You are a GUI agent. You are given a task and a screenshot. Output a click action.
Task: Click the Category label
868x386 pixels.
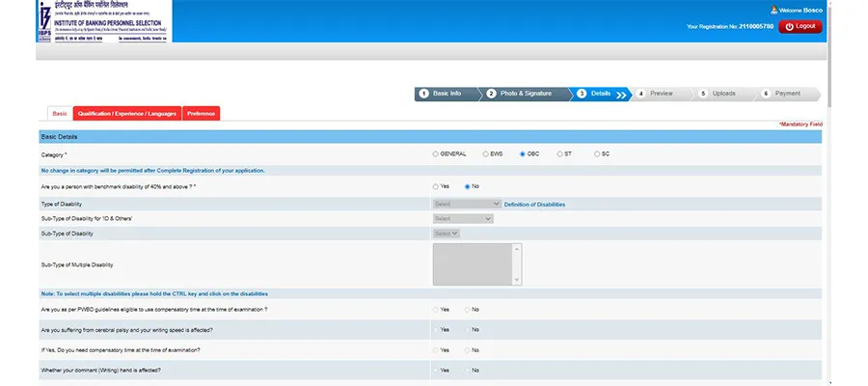coord(54,155)
